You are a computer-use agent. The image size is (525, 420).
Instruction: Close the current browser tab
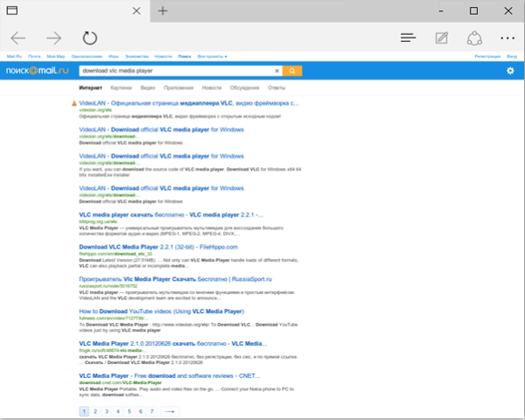coord(136,11)
